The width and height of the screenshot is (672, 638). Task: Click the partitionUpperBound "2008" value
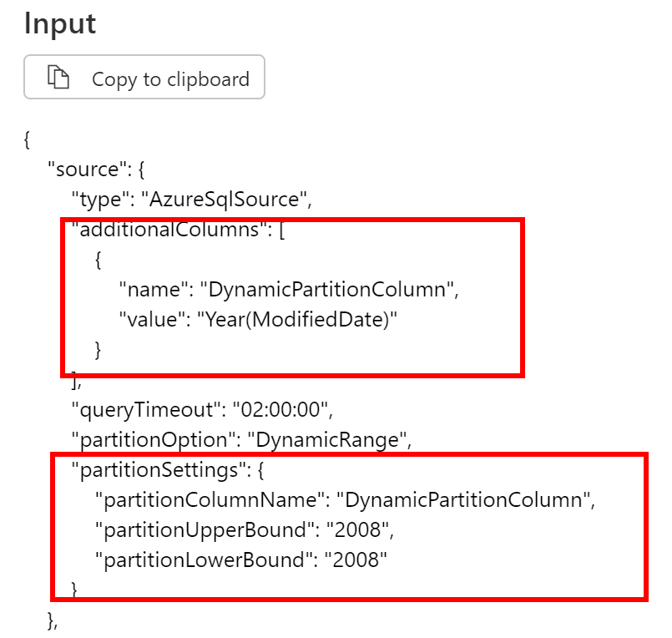pos(358,530)
